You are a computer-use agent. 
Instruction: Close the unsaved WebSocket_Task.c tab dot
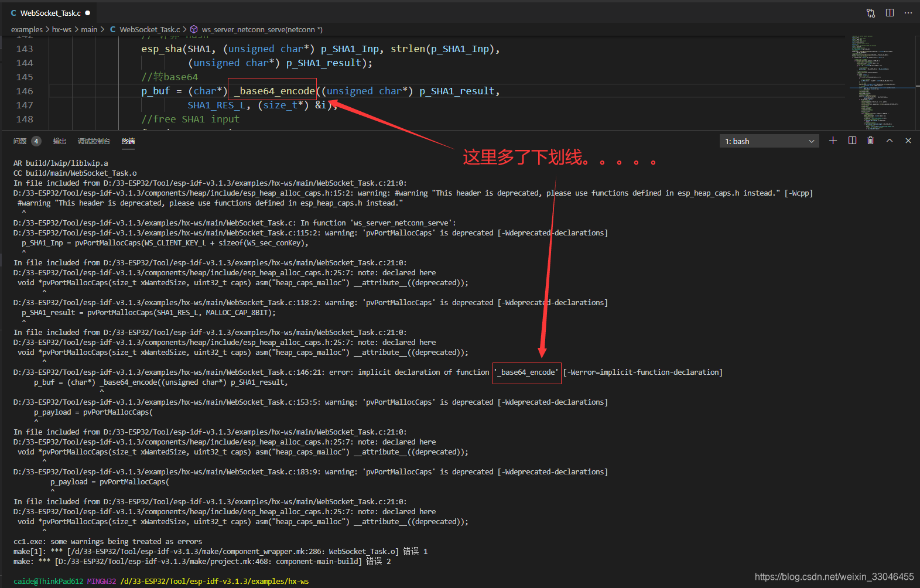coord(88,13)
